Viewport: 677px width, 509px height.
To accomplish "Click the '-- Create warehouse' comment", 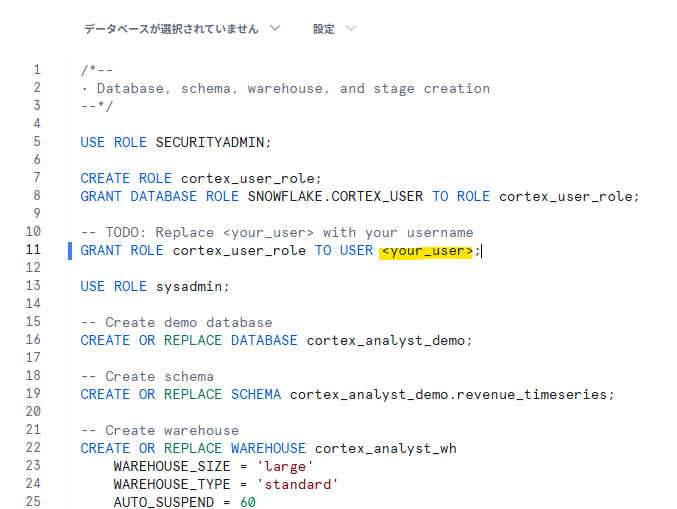I will (x=159, y=430).
